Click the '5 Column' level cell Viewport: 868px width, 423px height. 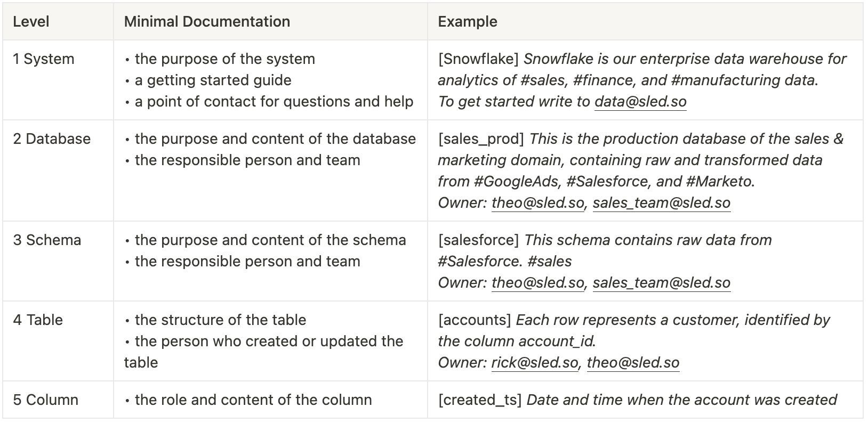click(45, 400)
